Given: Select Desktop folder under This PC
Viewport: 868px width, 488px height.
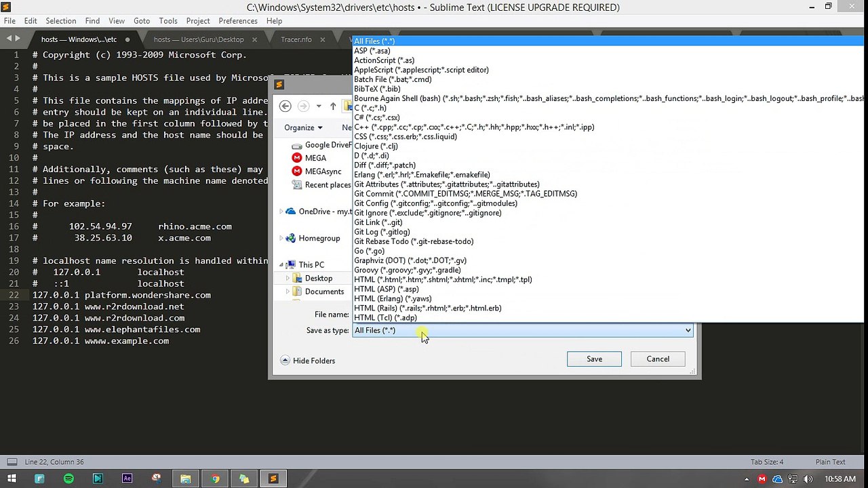Looking at the screenshot, I should (x=313, y=278).
